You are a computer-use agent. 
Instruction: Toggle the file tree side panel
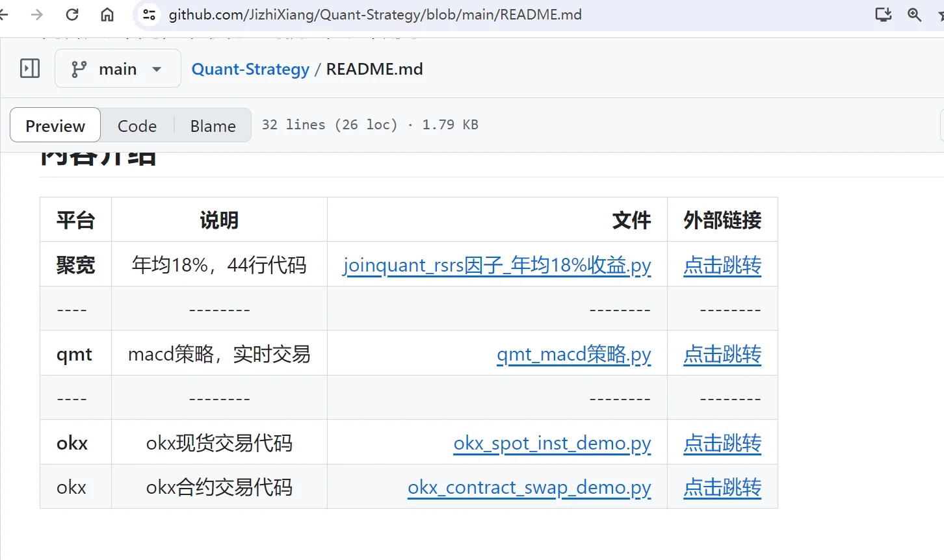tap(29, 68)
